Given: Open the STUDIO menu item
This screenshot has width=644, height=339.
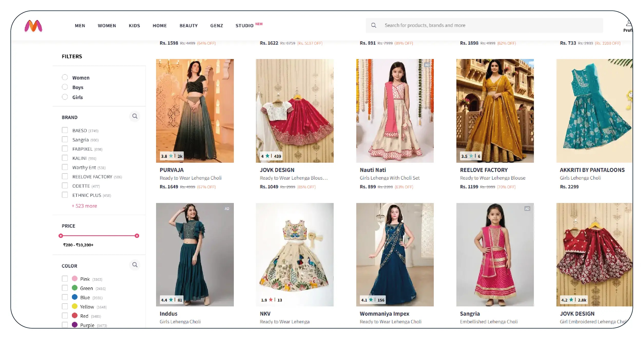Looking at the screenshot, I should coord(244,26).
